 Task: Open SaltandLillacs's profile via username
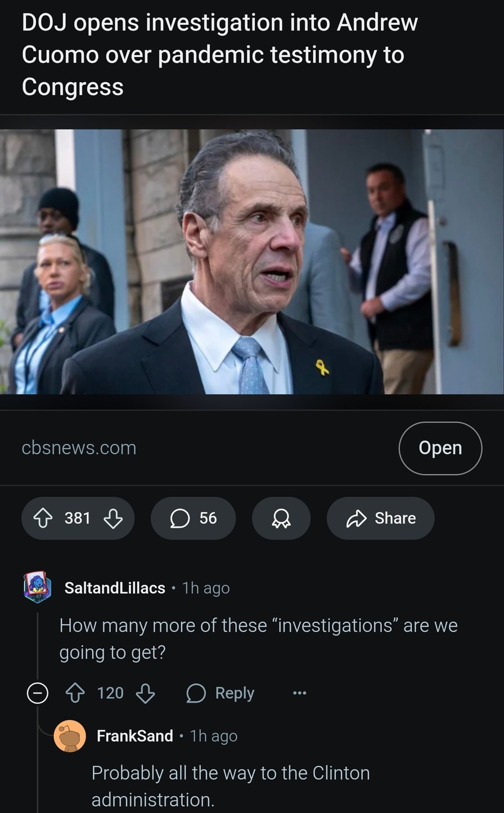click(x=115, y=588)
